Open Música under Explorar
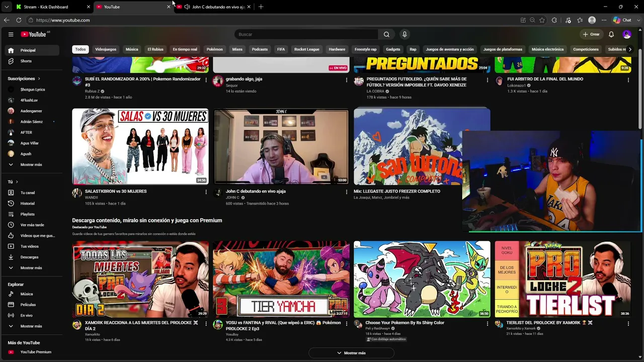The height and width of the screenshot is (362, 644). tap(27, 294)
